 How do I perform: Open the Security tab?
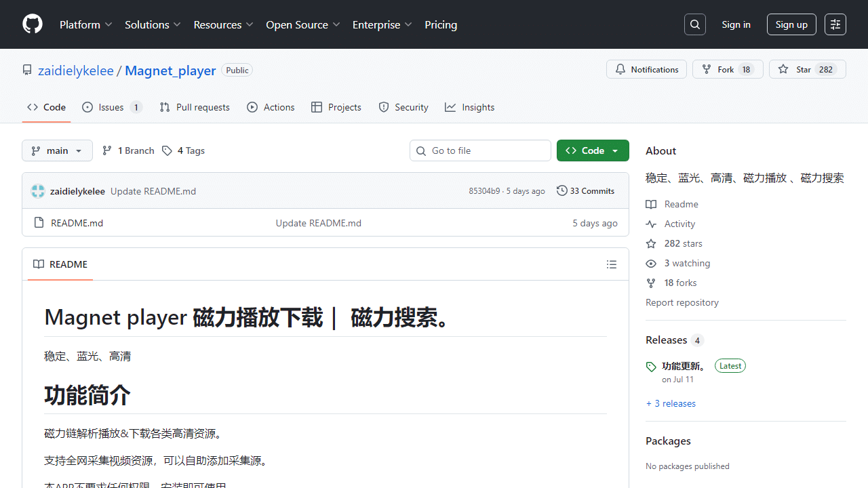tap(403, 107)
